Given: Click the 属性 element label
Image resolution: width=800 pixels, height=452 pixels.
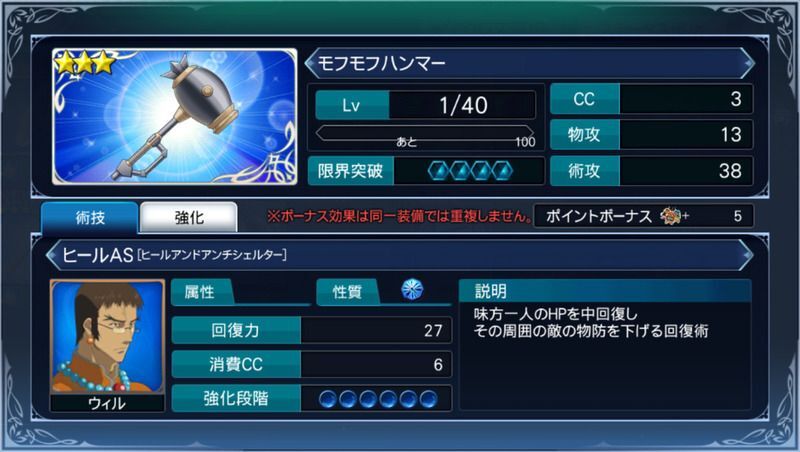Looking at the screenshot, I should (200, 292).
